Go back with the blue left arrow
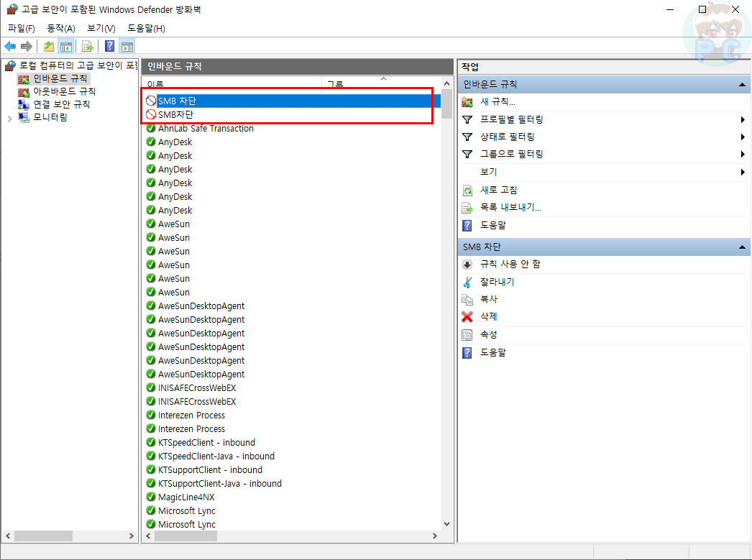Viewport: 752px width, 560px height. click(x=10, y=47)
